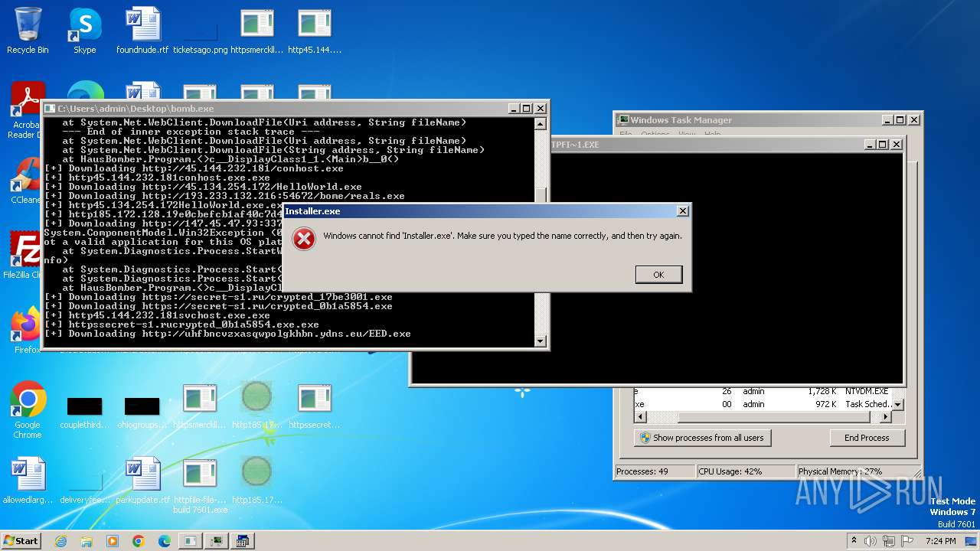Open parkupdate.rtf document icon
This screenshot has width=980, height=551.
(x=142, y=481)
